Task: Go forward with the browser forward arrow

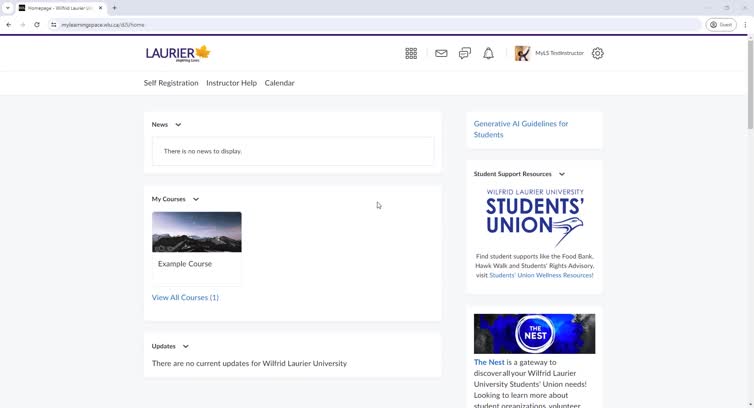Action: tap(23, 25)
